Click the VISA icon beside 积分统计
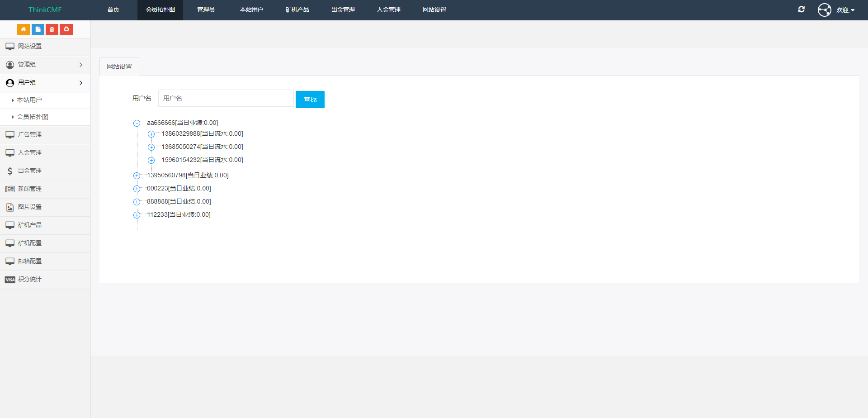The image size is (868, 418). (10, 280)
